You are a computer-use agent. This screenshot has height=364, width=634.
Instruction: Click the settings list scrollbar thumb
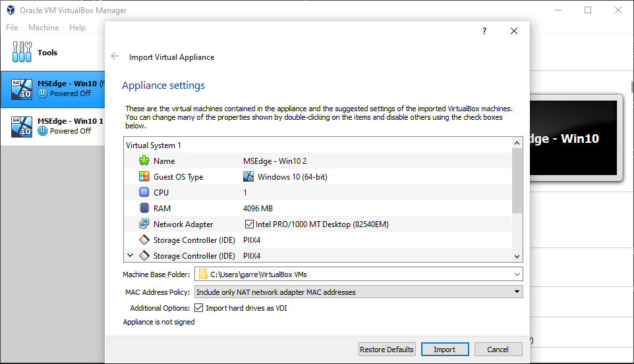(517, 180)
